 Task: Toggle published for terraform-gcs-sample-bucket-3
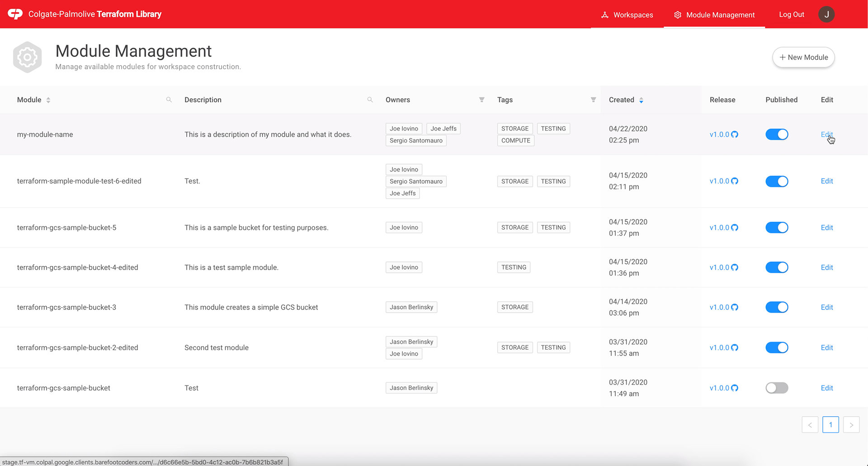(x=777, y=307)
